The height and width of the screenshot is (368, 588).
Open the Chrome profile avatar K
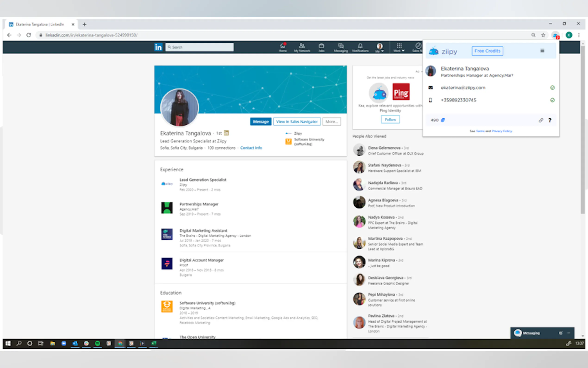point(569,35)
